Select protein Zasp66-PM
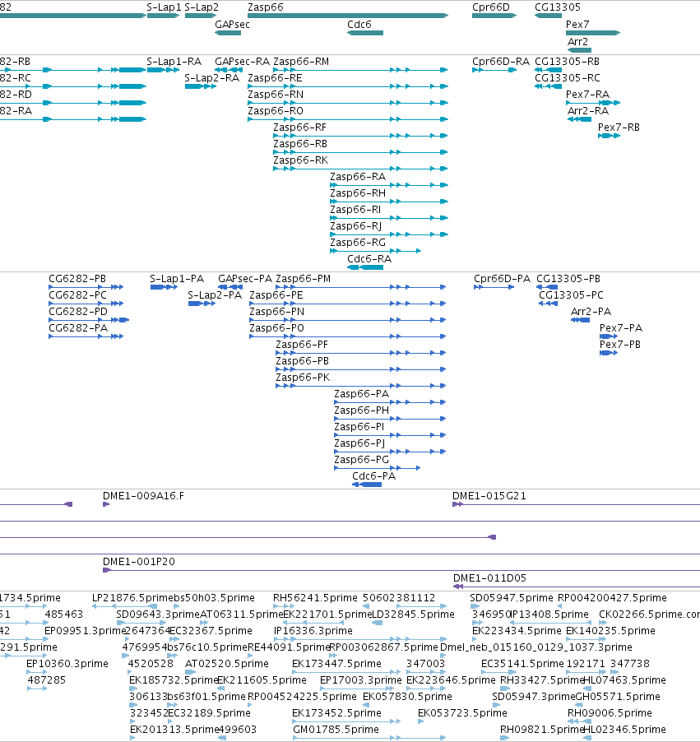Viewport: 700px width, 742px height. [360, 287]
